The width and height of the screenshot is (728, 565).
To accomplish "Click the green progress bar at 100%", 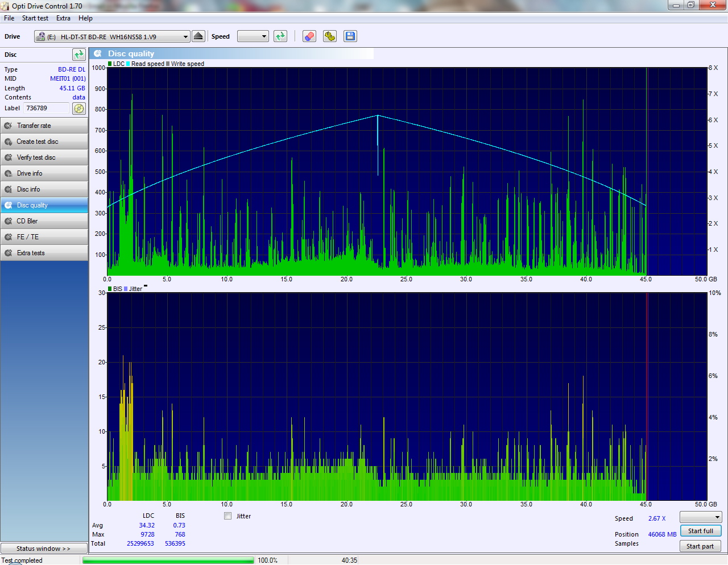I will pos(168,560).
